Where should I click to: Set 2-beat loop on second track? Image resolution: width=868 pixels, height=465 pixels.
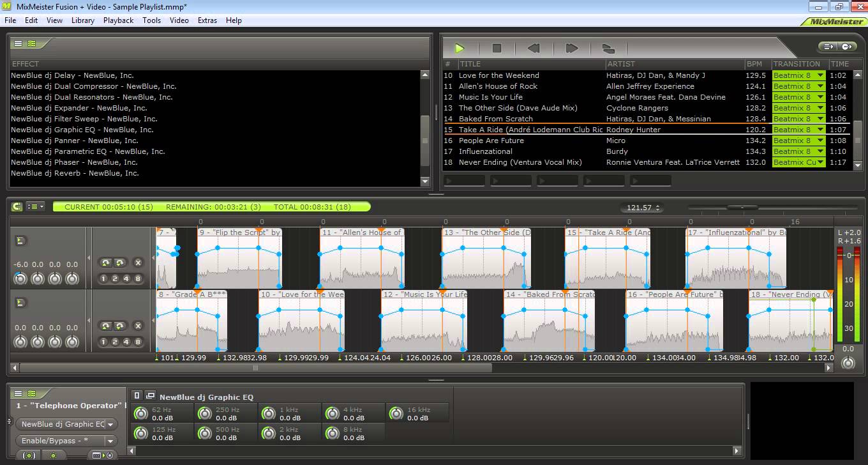click(x=115, y=342)
